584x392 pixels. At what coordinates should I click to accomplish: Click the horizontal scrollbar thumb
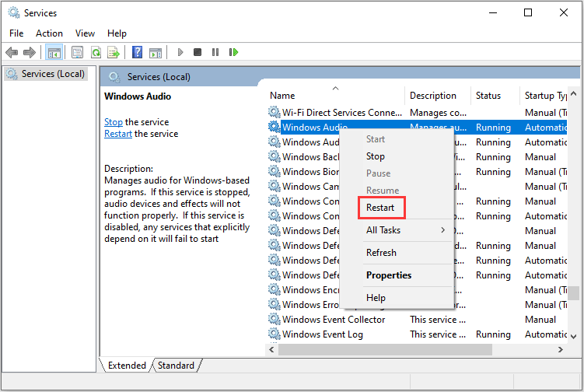[385, 349]
